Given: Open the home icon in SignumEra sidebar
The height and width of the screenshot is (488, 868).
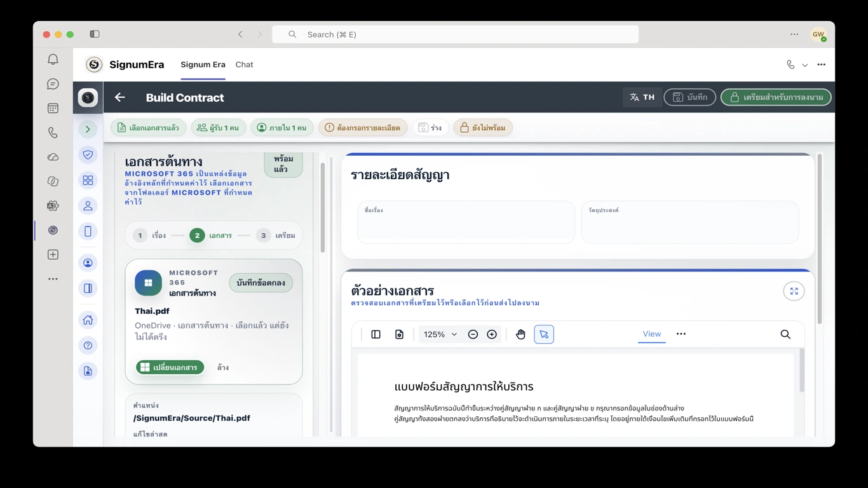Looking at the screenshot, I should tap(88, 320).
